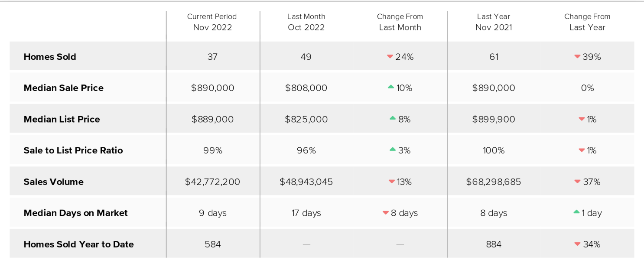This screenshot has height=273, width=644.
Task: Click the $899,900 Median List Price value
Action: [x=494, y=119]
